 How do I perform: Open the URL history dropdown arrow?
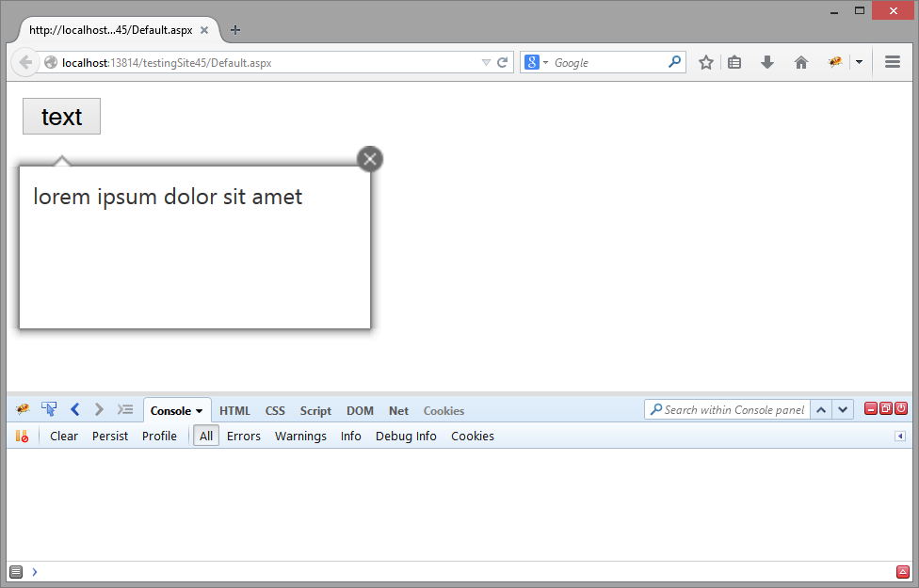[485, 63]
